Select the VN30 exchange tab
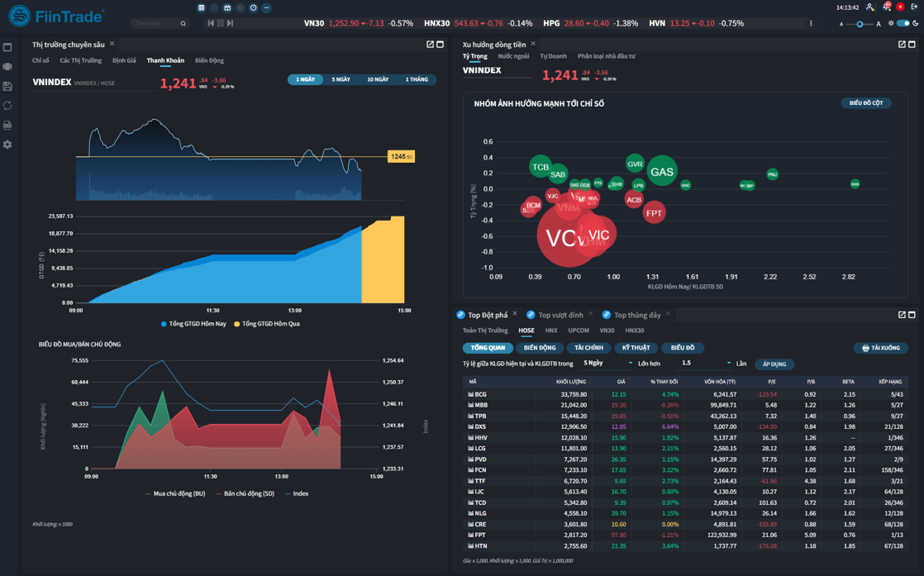Image resolution: width=924 pixels, height=576 pixels. click(607, 331)
